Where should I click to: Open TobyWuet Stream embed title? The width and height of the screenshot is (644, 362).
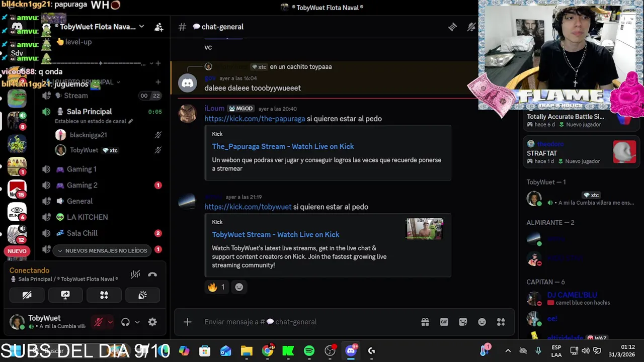pyautogui.click(x=276, y=235)
